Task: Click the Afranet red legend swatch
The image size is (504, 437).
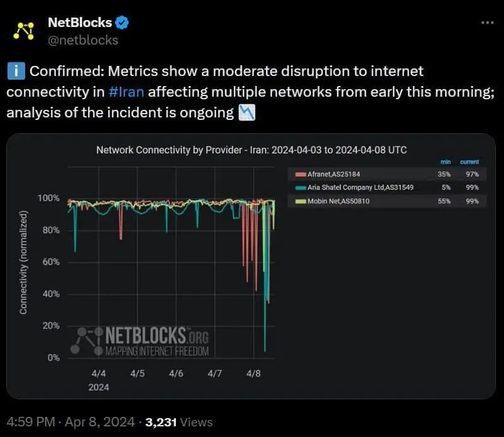Action: [x=300, y=174]
